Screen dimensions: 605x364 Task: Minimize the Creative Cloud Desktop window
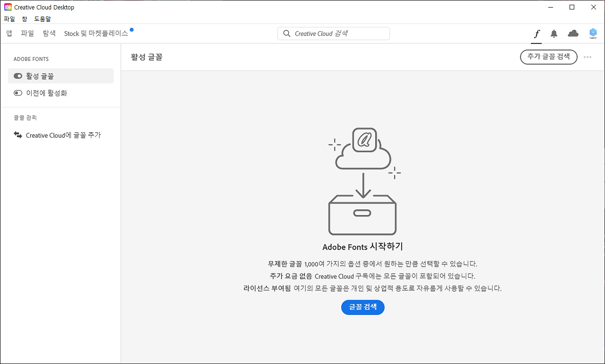pos(551,7)
